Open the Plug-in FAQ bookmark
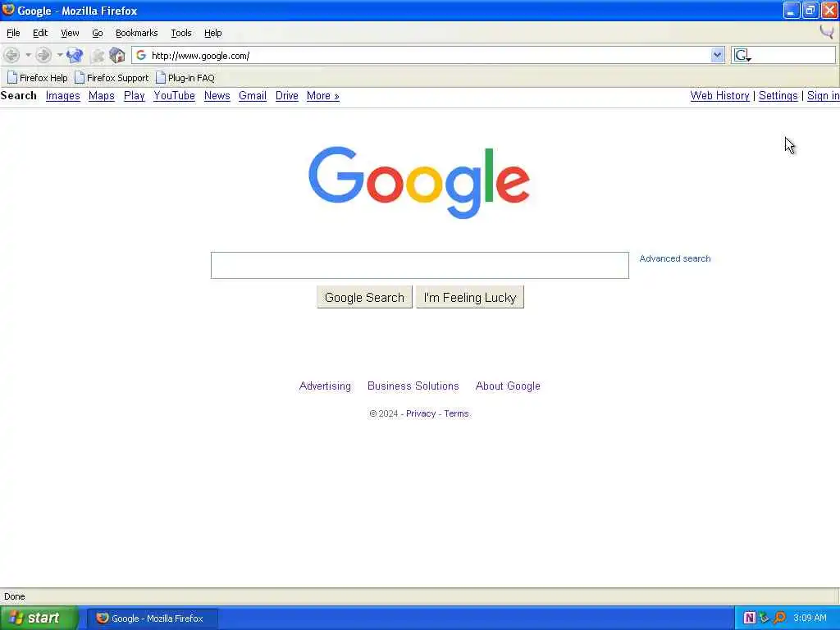 [x=185, y=78]
